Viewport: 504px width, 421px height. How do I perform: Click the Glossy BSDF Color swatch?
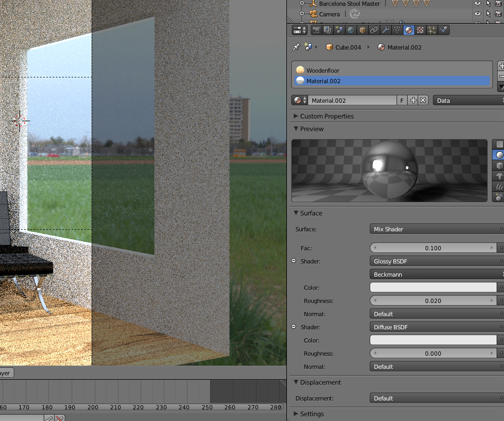coord(433,288)
